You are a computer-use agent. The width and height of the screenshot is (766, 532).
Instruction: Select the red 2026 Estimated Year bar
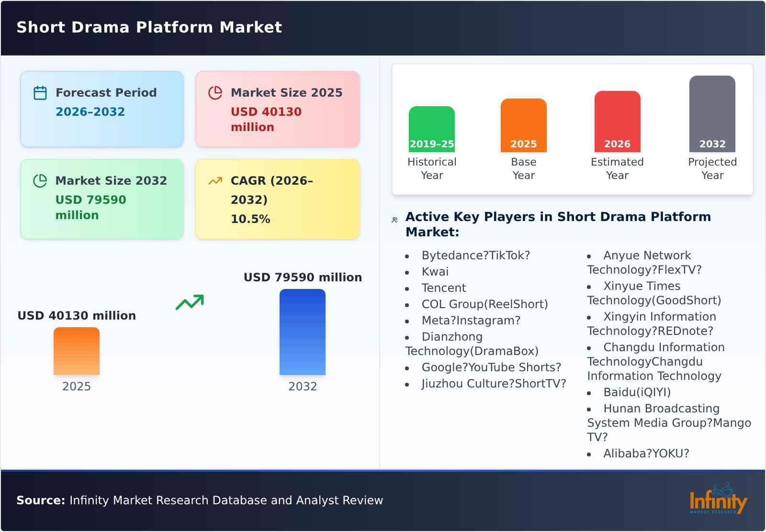pos(618,122)
